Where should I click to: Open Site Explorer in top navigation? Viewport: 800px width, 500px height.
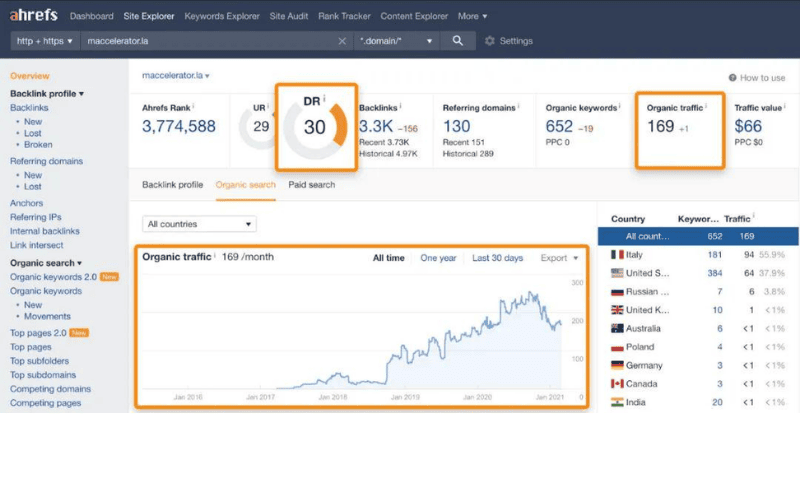pos(148,16)
